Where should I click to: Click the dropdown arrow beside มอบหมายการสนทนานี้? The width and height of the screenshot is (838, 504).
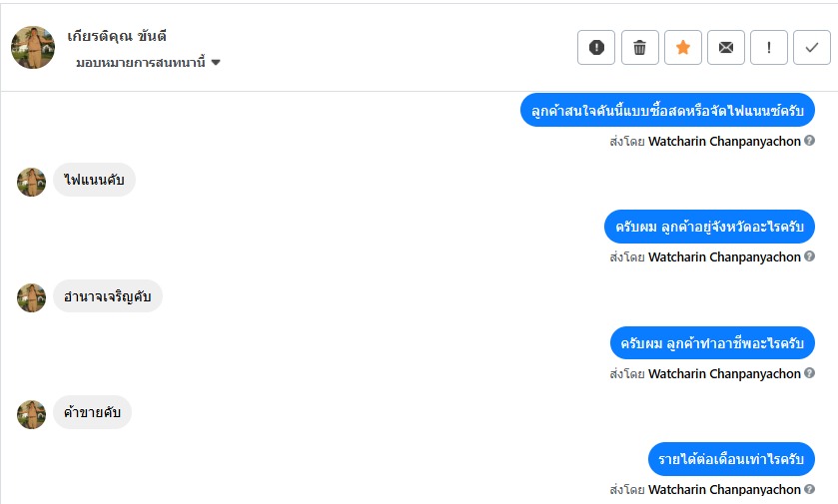216,63
